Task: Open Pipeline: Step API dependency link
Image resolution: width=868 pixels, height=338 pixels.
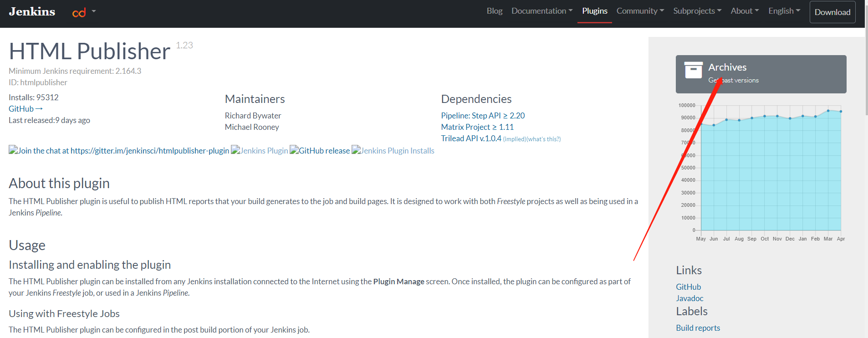Action: (x=483, y=116)
